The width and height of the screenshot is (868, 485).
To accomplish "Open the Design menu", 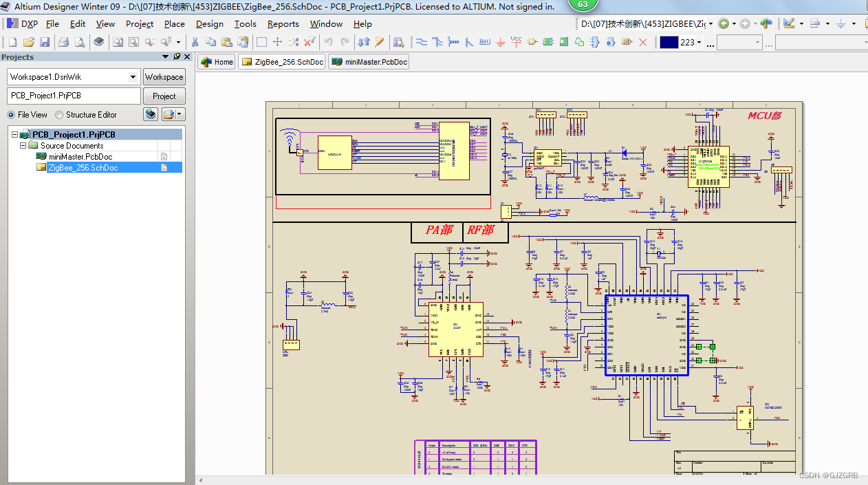I will point(209,23).
